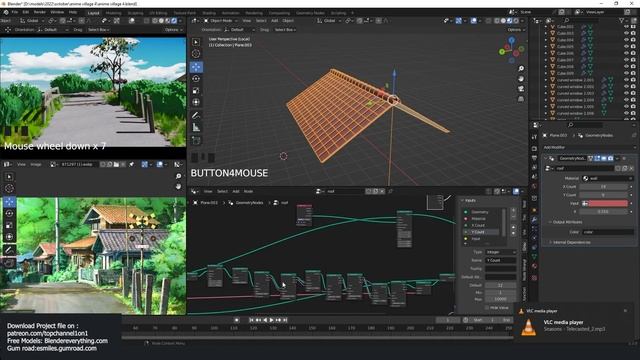
Task: Select Y Count in node Inputs list
Action: tap(482, 232)
